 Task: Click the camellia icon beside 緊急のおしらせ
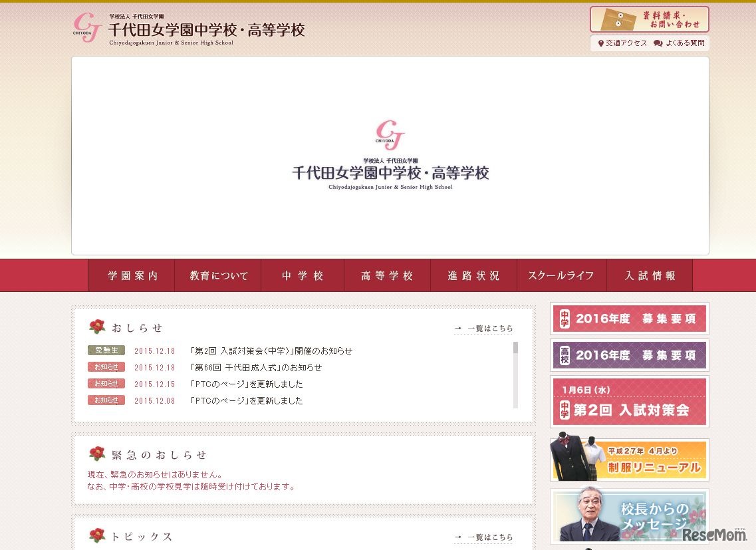pyautogui.click(x=96, y=454)
